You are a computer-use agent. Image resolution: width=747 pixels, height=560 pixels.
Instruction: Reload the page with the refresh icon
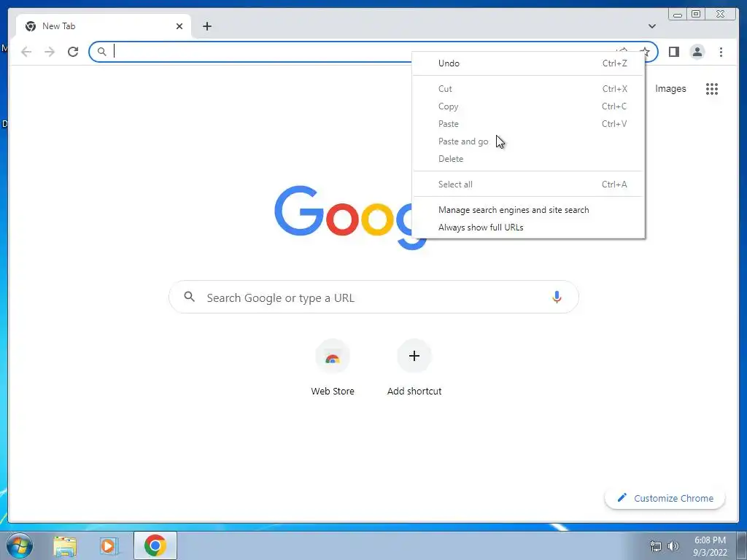coord(73,52)
